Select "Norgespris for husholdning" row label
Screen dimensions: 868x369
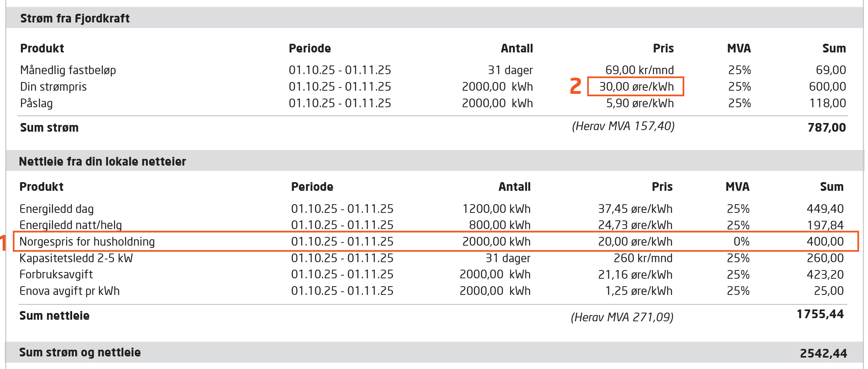point(87,241)
